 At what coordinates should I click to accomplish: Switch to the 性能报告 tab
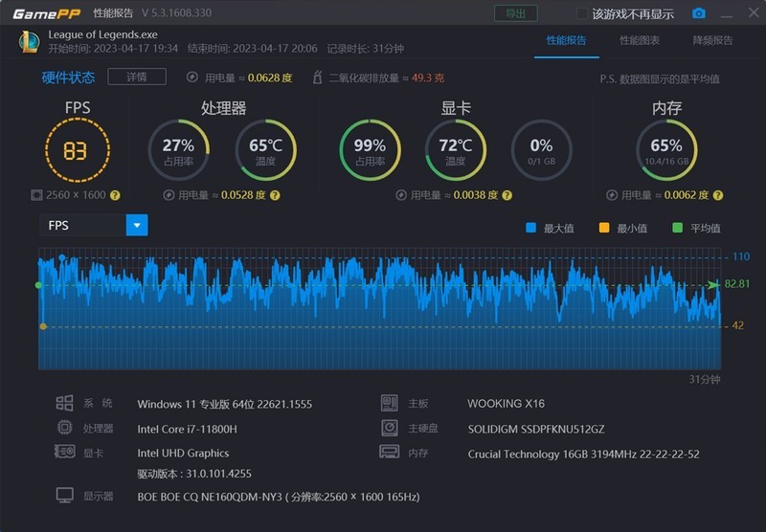click(566, 40)
